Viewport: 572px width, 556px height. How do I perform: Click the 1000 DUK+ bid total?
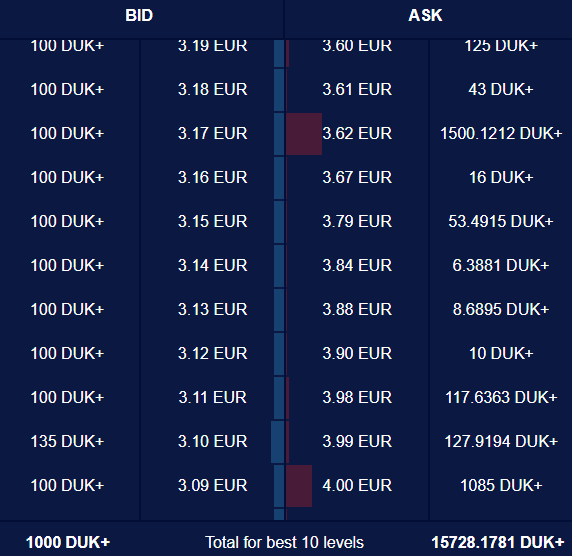(68, 543)
